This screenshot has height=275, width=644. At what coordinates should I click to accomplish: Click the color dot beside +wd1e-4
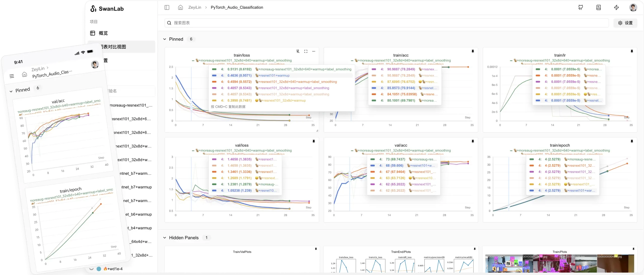(x=99, y=269)
